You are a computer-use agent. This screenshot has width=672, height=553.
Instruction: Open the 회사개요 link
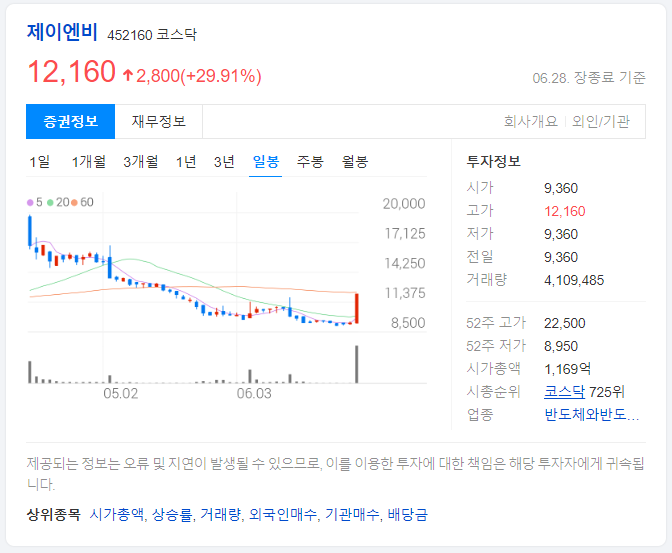(531, 121)
